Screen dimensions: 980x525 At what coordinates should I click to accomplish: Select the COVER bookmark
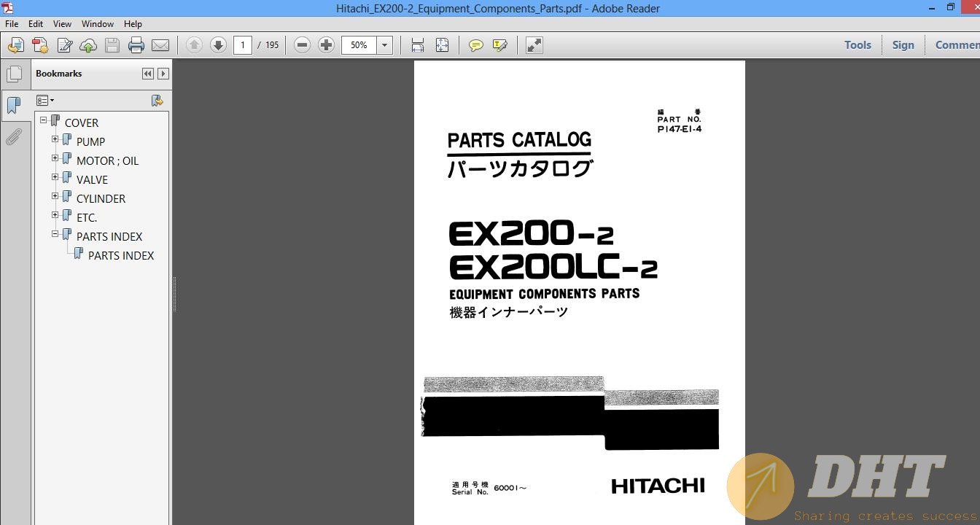(82, 123)
